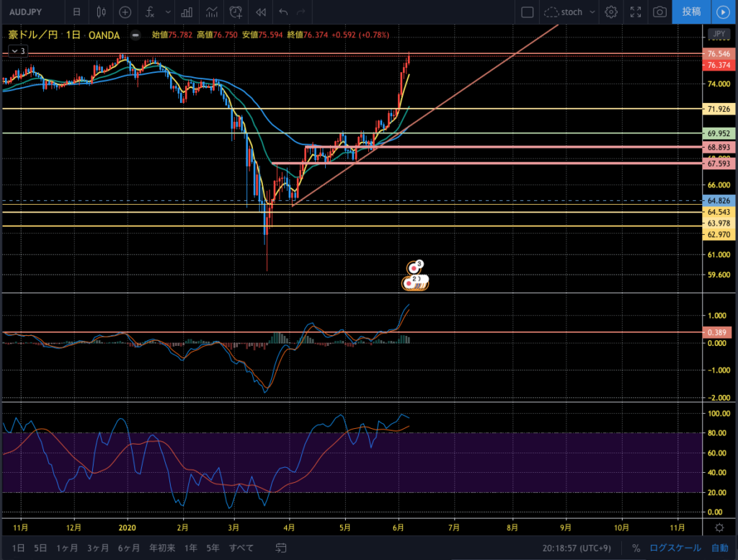Collapse the legend with the minus icon

coord(135,35)
